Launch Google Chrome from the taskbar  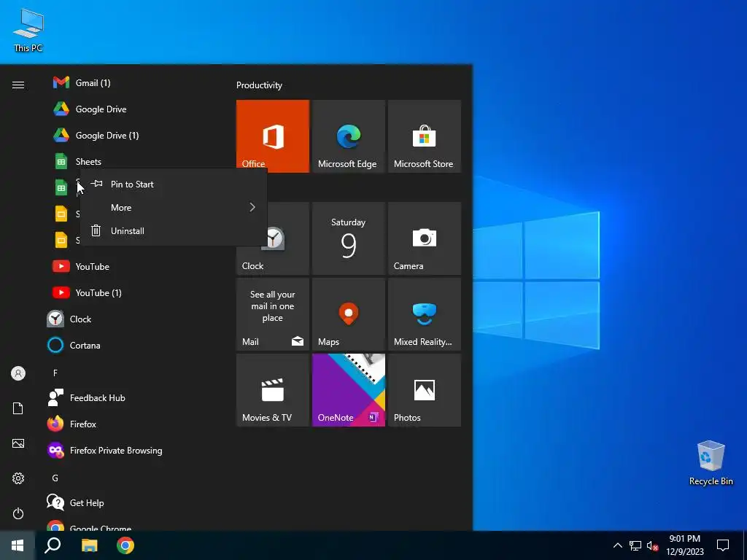click(125, 545)
